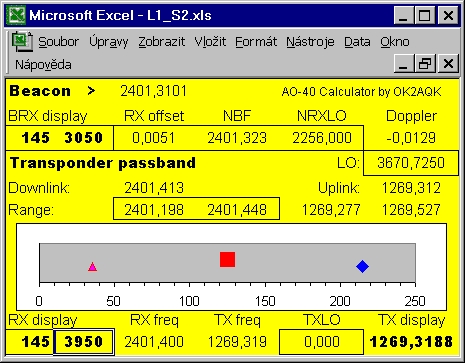465x363 pixels.
Task: Open the Formát menu
Action: (256, 42)
